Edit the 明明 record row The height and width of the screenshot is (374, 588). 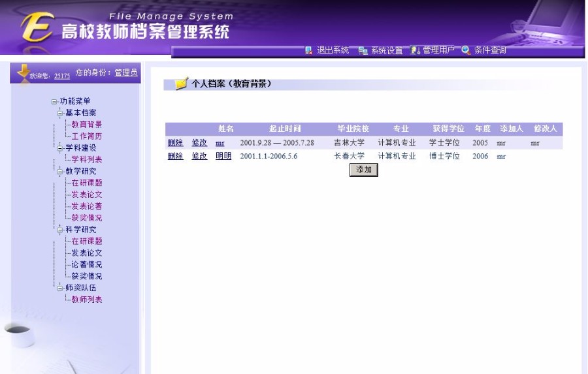point(199,156)
